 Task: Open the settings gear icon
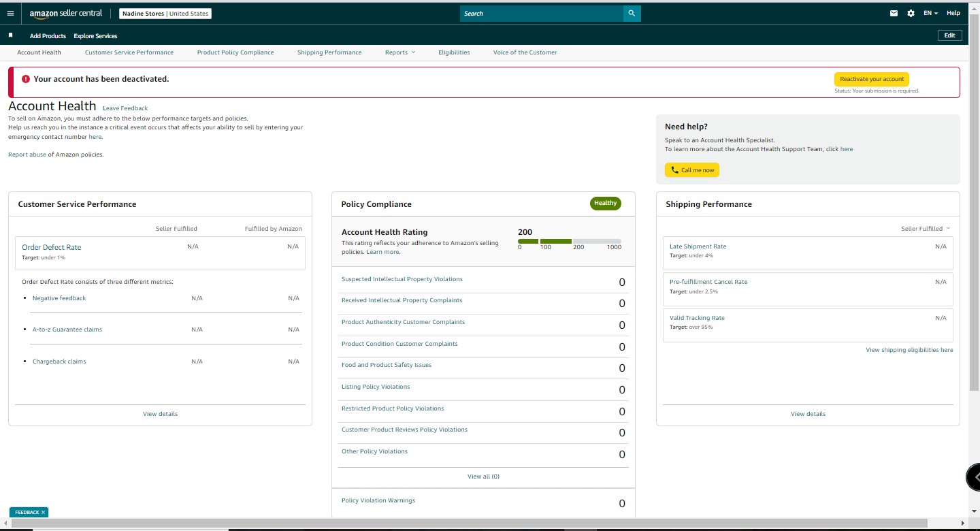[912, 13]
